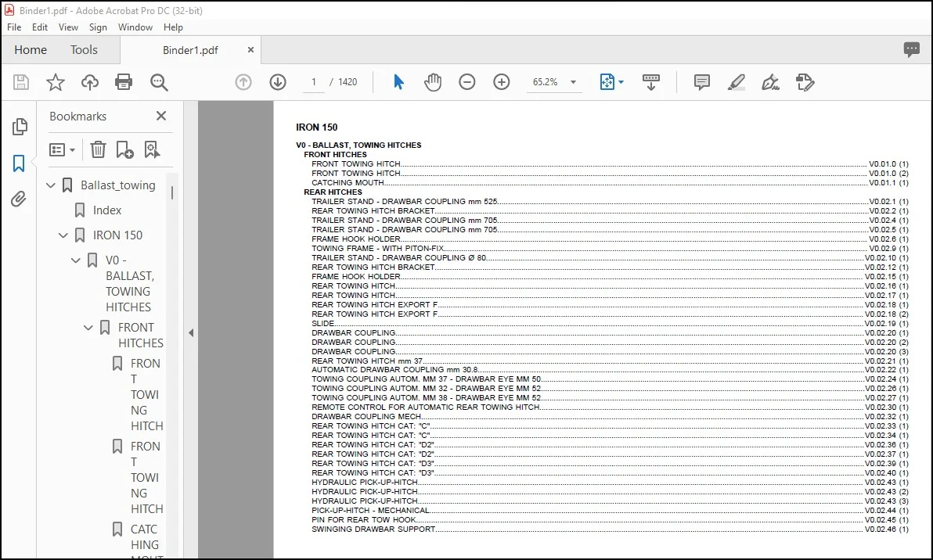
Task: Star this file as favorite
Action: pyautogui.click(x=56, y=82)
